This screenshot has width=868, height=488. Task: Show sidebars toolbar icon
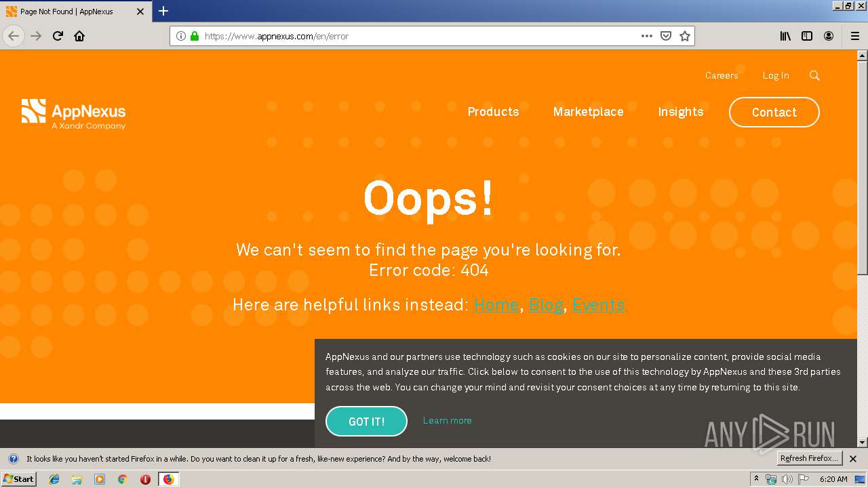807,36
